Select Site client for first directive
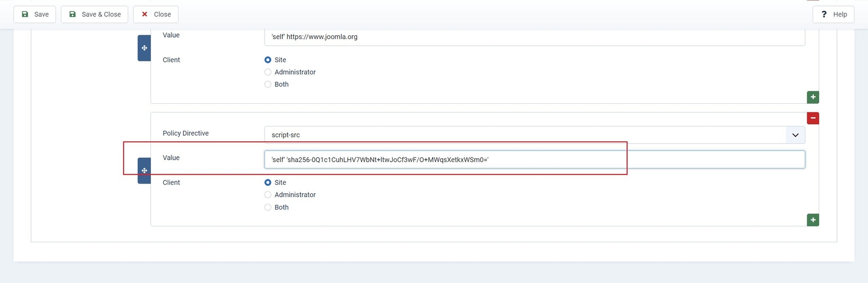868x283 pixels. [268, 60]
